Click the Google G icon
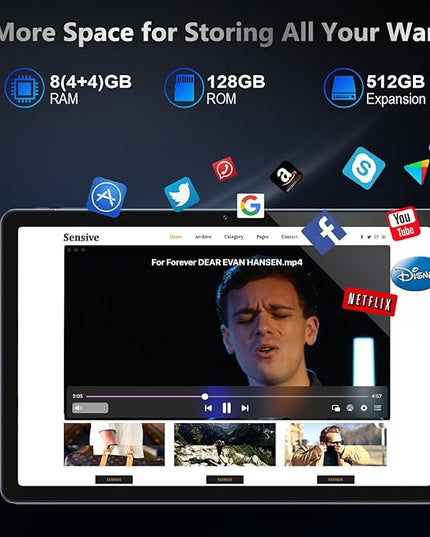Screen dimensions: 430x537 250,206
